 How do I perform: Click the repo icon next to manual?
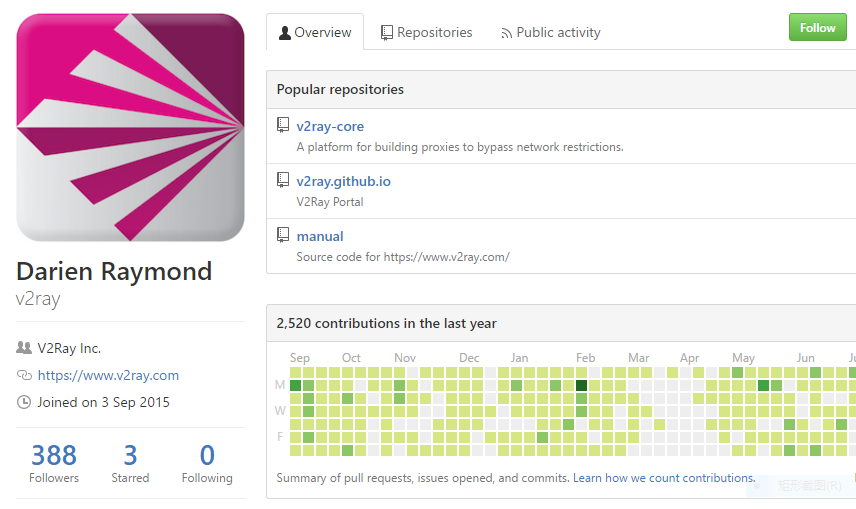(x=283, y=236)
